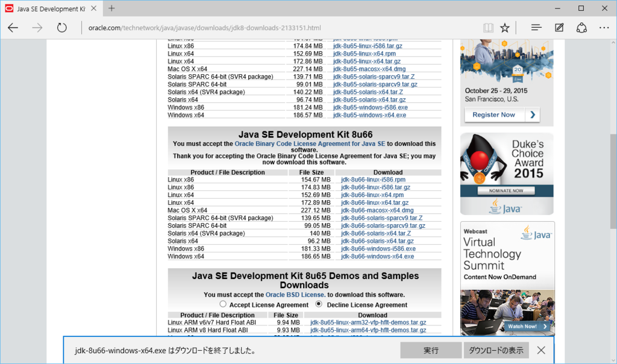Click the Linux ARM v8 Hard Float ABI label
This screenshot has height=364, width=617.
[208, 330]
